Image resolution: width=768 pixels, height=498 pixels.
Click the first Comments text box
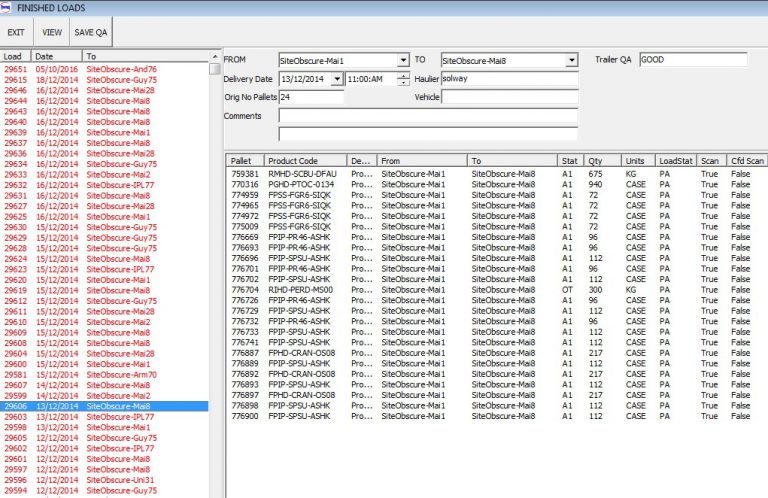coord(428,116)
